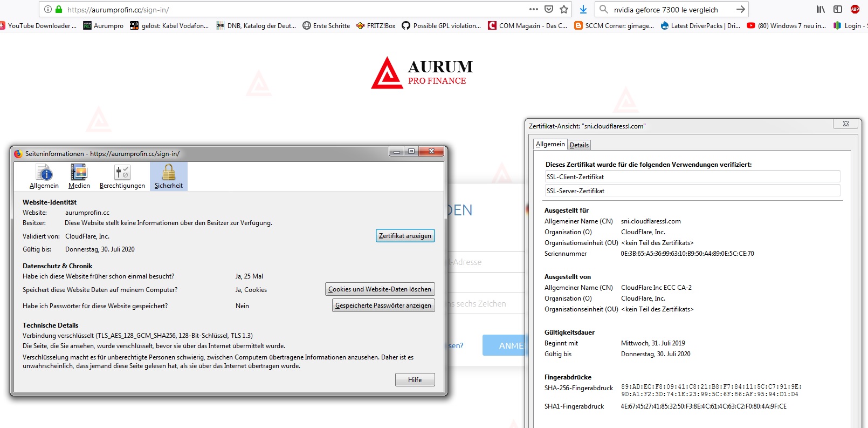
Task: Open DNB, Katalog der Deut... bookmark
Action: [x=256, y=25]
